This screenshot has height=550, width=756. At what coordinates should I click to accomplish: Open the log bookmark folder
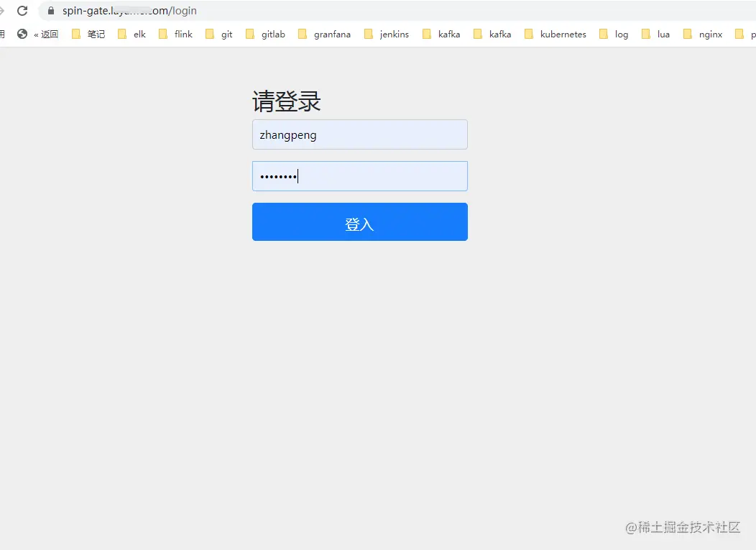614,34
